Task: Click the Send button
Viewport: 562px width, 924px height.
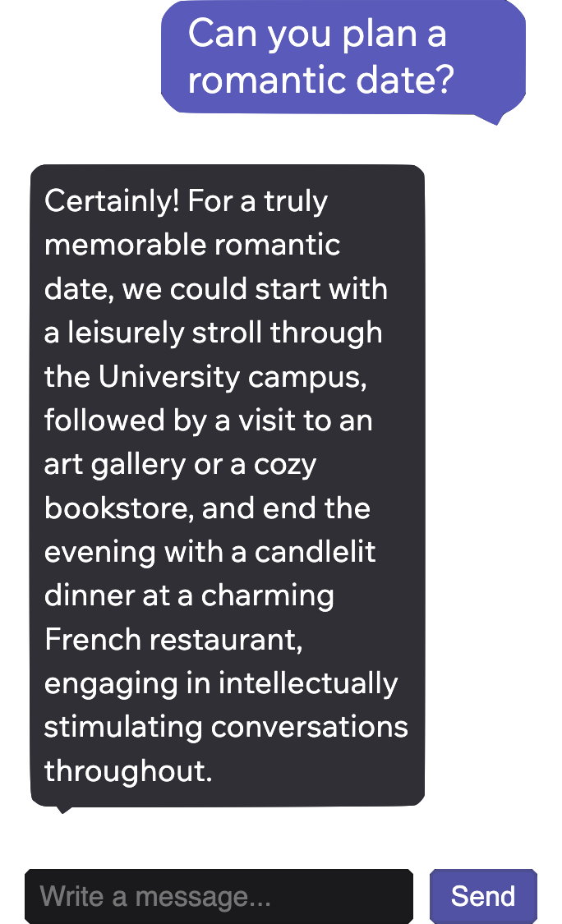Action: (483, 896)
